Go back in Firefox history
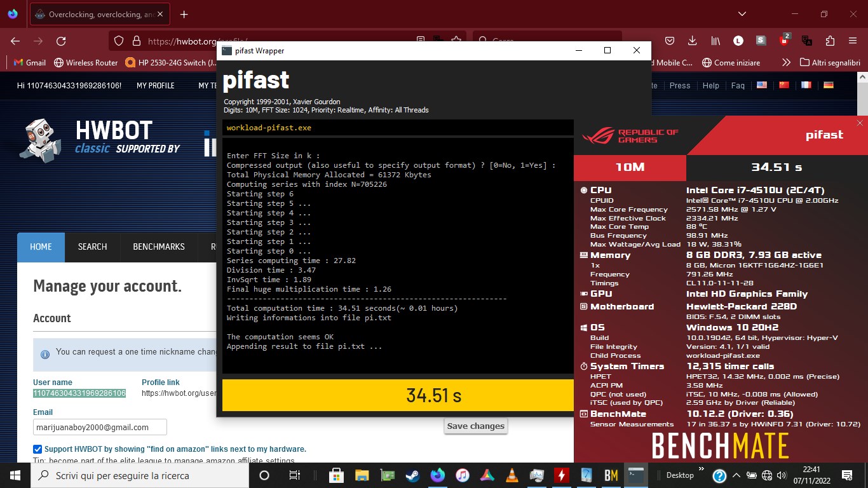 click(15, 41)
